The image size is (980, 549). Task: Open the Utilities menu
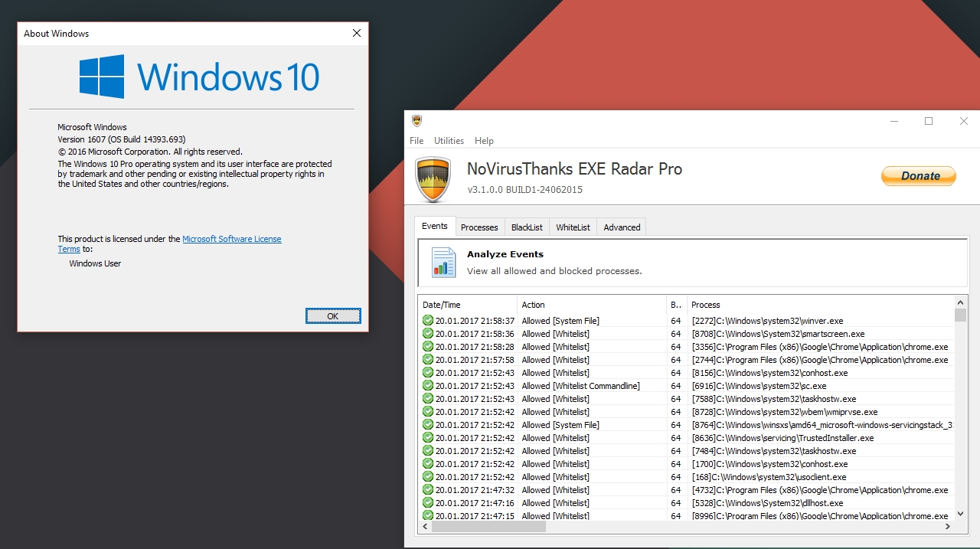[x=449, y=141]
